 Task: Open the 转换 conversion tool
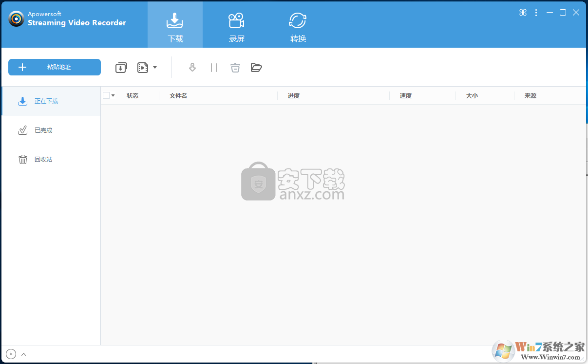click(297, 25)
